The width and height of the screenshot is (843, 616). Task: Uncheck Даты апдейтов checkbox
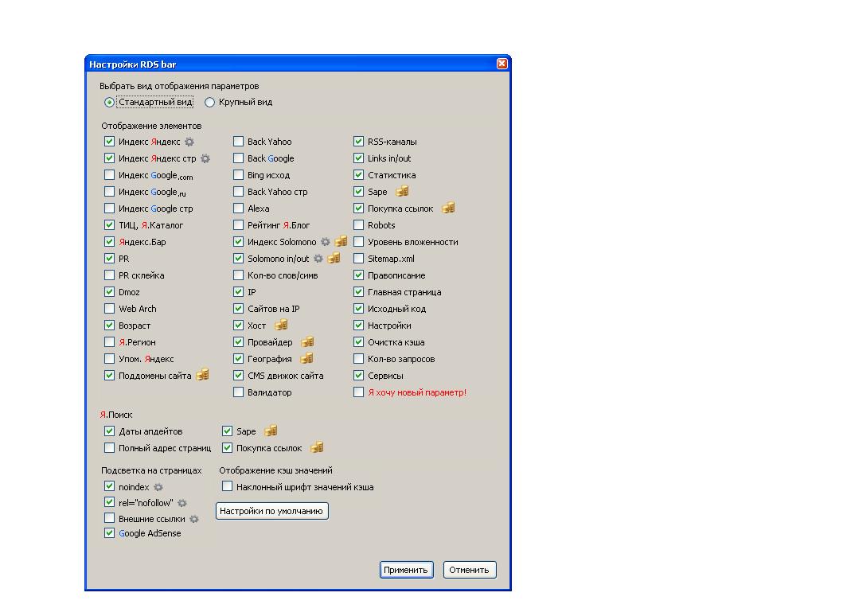109,431
